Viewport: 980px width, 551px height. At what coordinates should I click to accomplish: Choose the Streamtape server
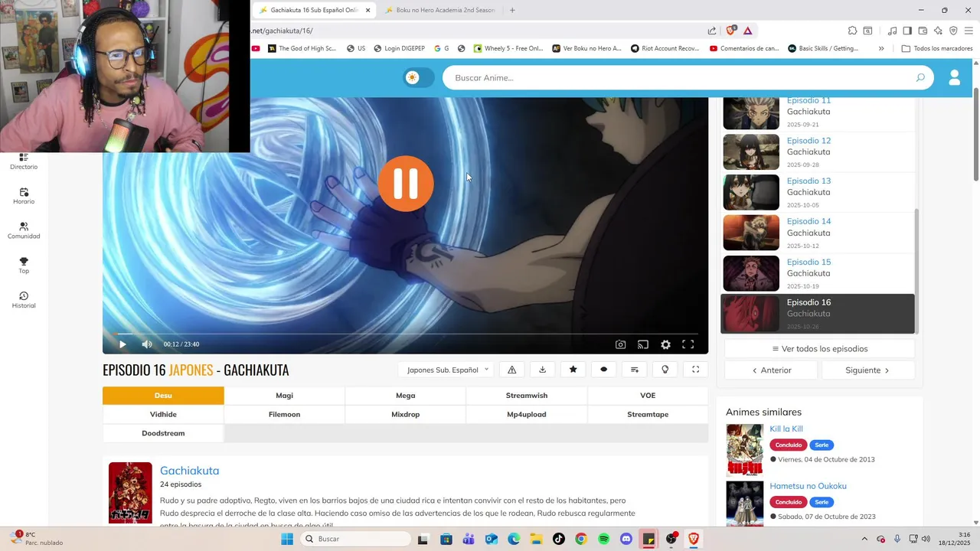[x=648, y=414]
